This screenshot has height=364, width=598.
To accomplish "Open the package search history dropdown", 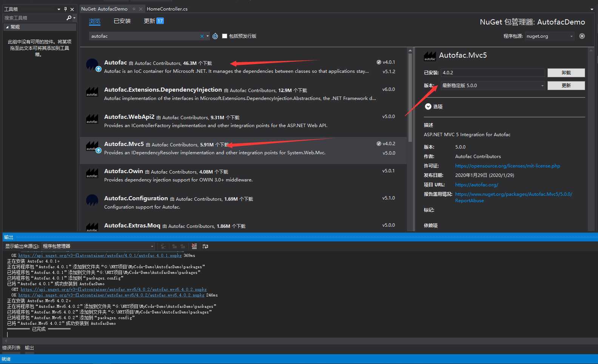I will tap(208, 36).
